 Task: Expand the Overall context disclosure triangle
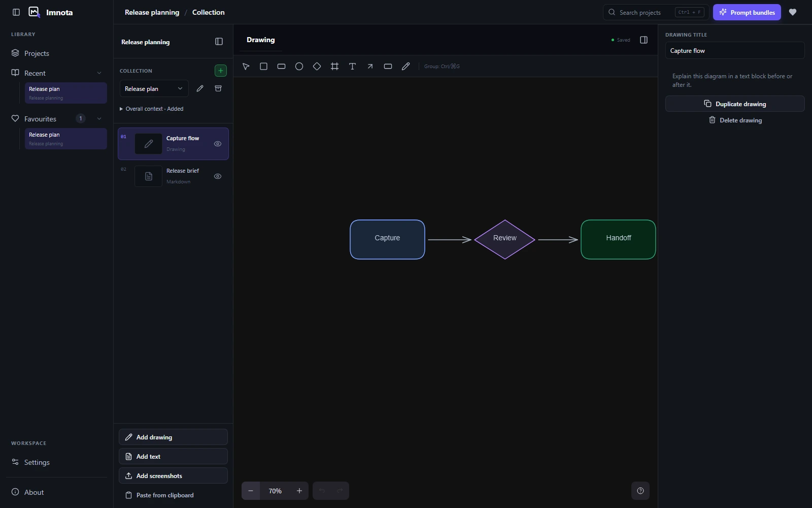coord(121,109)
